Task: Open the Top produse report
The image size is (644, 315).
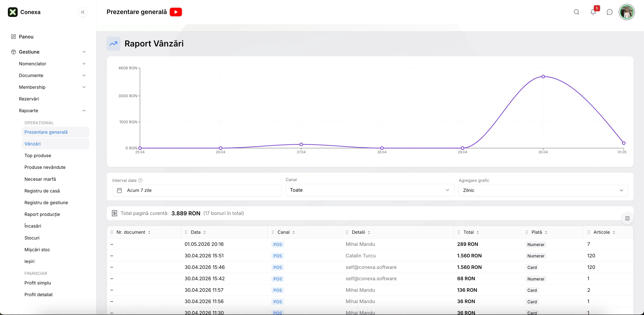Action: tap(38, 156)
